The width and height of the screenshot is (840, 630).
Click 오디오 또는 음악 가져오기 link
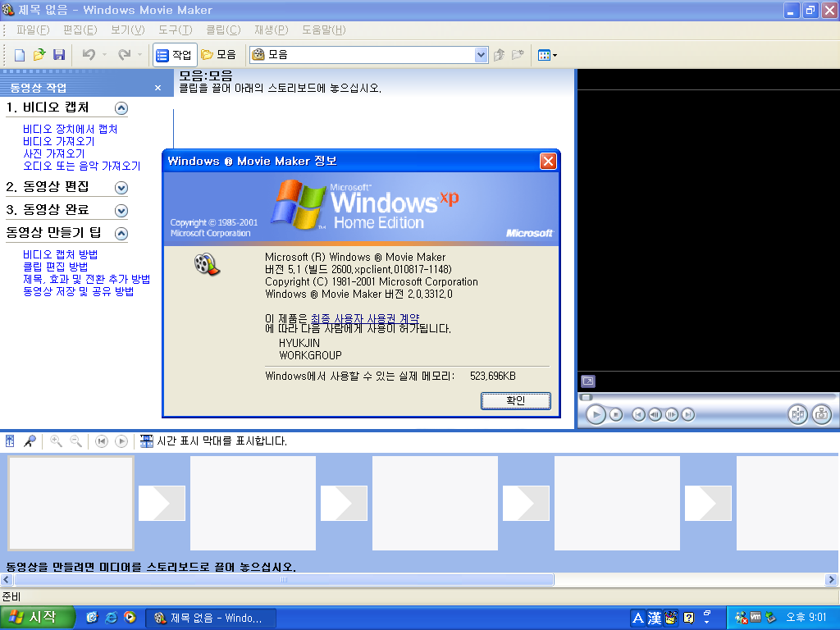[81, 166]
